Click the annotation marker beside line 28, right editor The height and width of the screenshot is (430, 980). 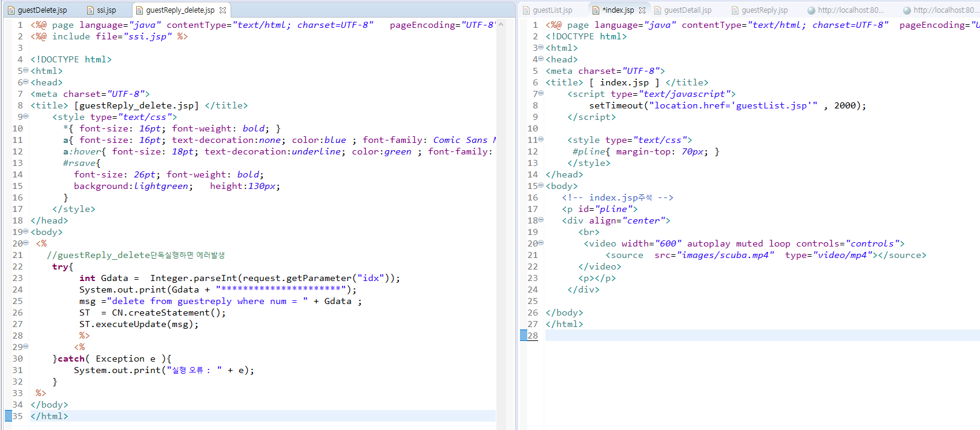[x=524, y=336]
